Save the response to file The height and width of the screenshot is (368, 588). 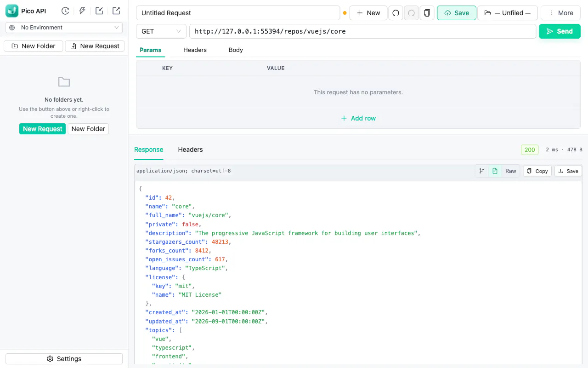568,171
